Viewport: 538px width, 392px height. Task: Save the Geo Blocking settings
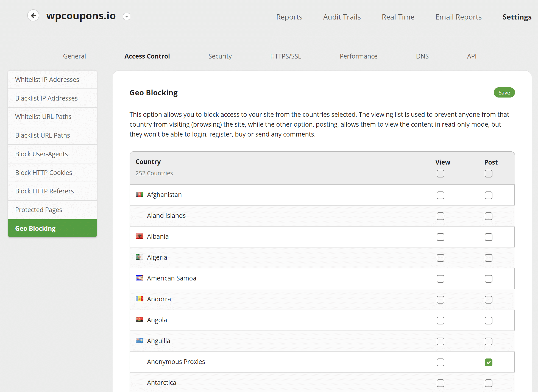[x=504, y=93]
